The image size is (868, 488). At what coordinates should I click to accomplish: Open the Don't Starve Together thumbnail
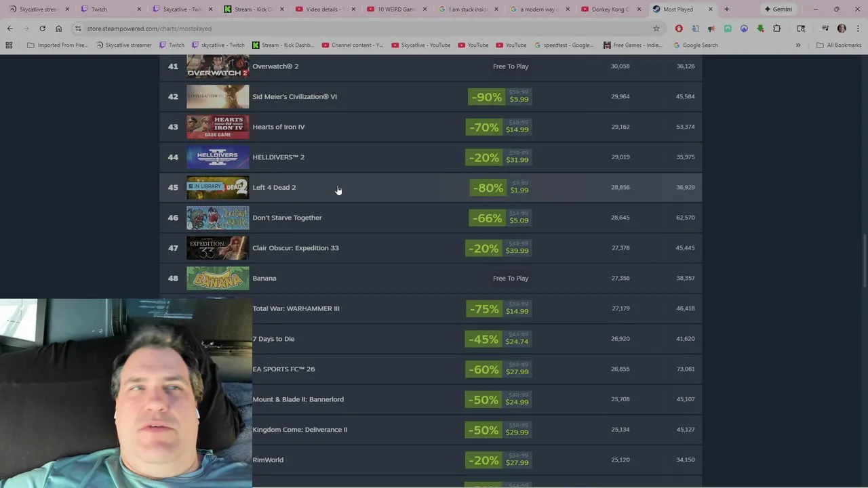pyautogui.click(x=218, y=218)
